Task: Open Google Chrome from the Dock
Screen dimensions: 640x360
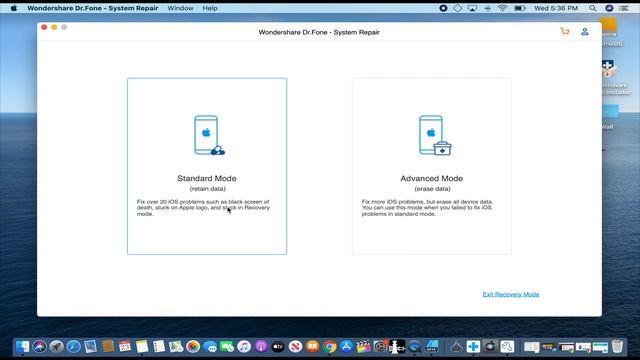Action: pyautogui.click(x=329, y=347)
